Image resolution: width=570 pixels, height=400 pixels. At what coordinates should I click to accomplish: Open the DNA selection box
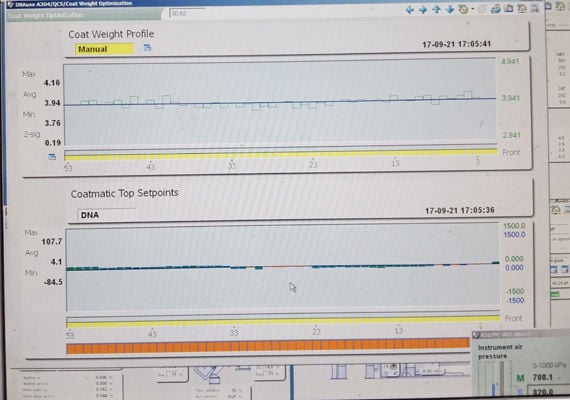(107, 215)
